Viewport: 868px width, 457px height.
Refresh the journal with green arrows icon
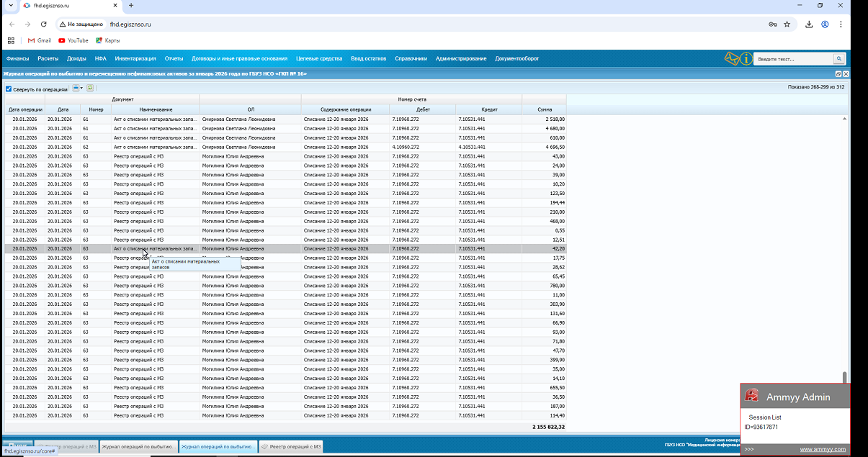coord(90,89)
